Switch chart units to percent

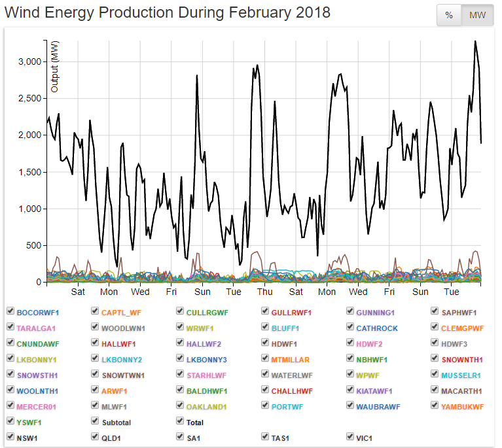point(449,16)
